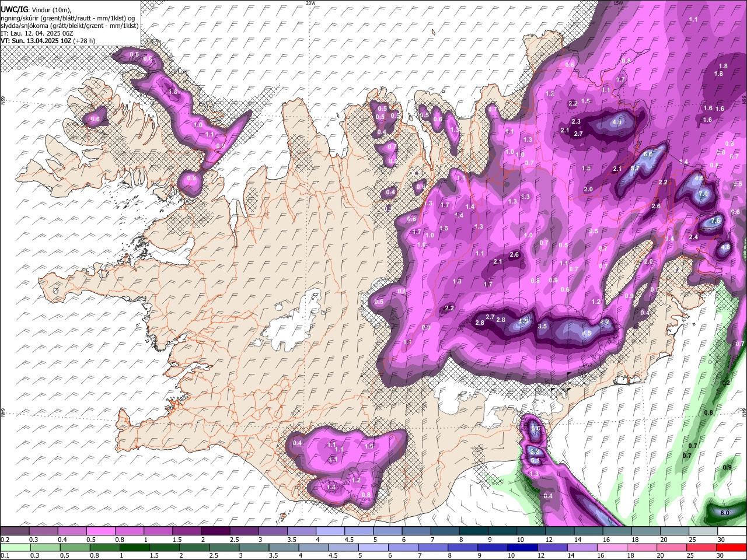Pick the leftmost pale green swatch on the bottom scale
The width and height of the screenshot is (747, 560).
point(15,547)
